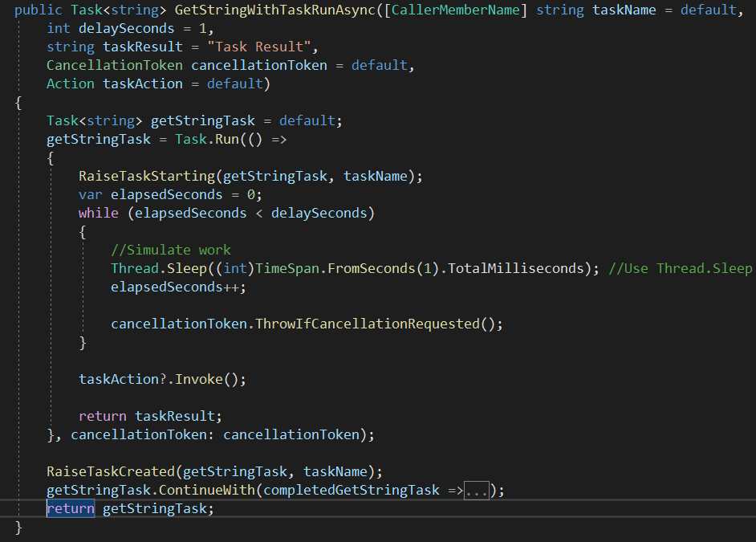
Task: Click //Use Thread.Sleep trailing comment
Action: coord(681,268)
